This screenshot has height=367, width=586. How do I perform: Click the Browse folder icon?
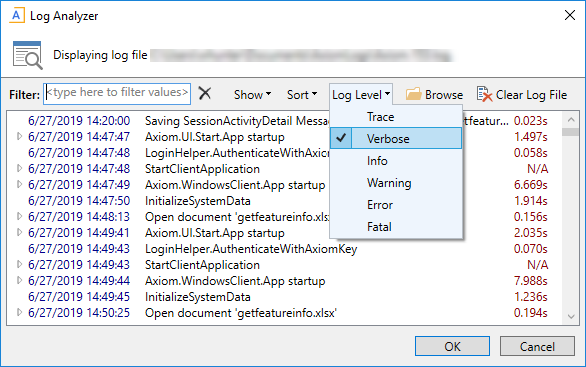[x=414, y=94]
